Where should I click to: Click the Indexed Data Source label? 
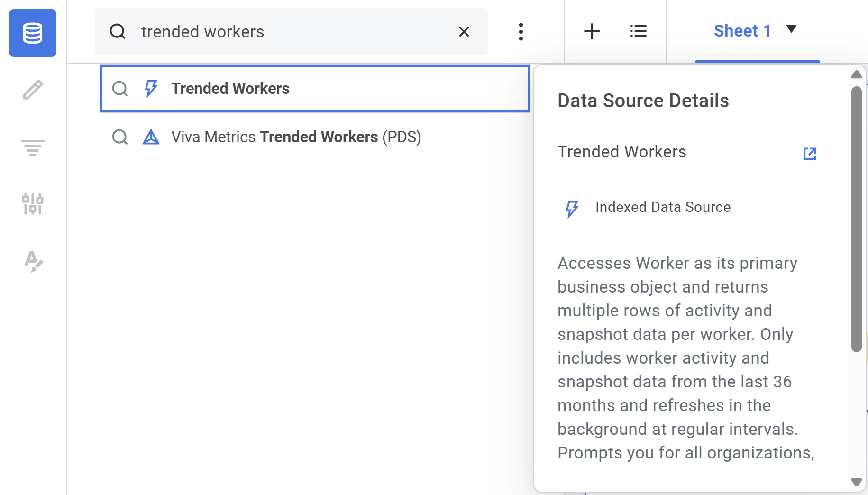point(663,207)
